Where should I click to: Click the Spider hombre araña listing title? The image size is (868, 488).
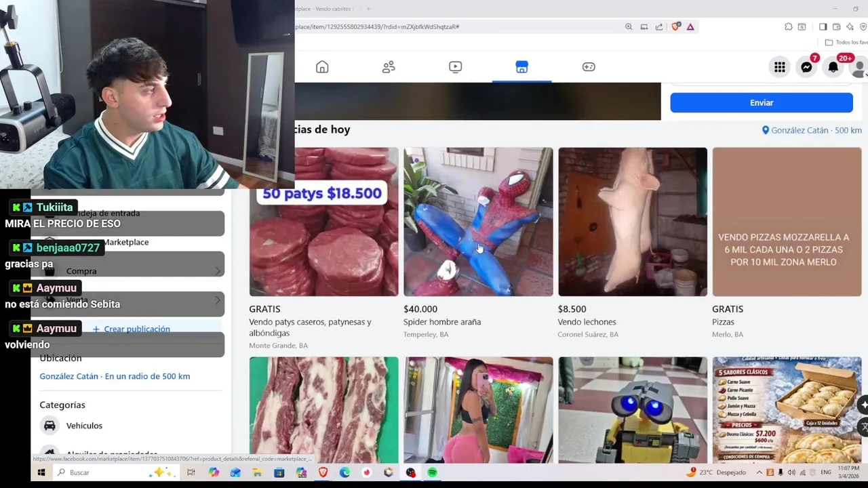tap(442, 322)
